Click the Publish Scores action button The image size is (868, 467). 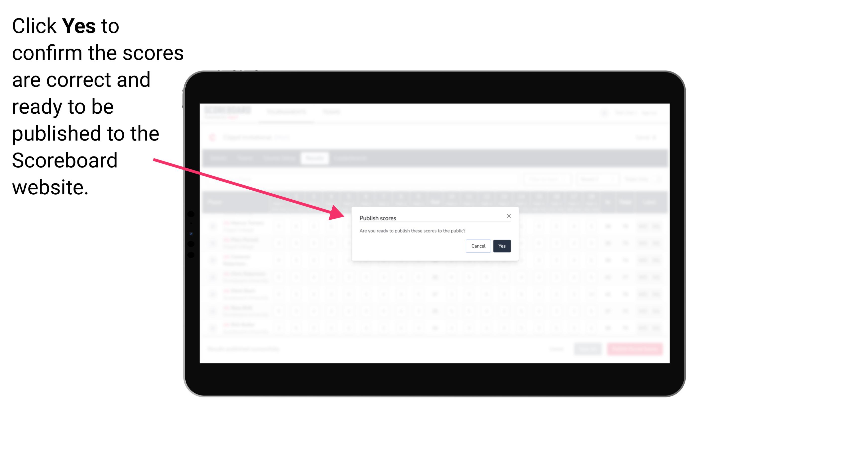[501, 245]
